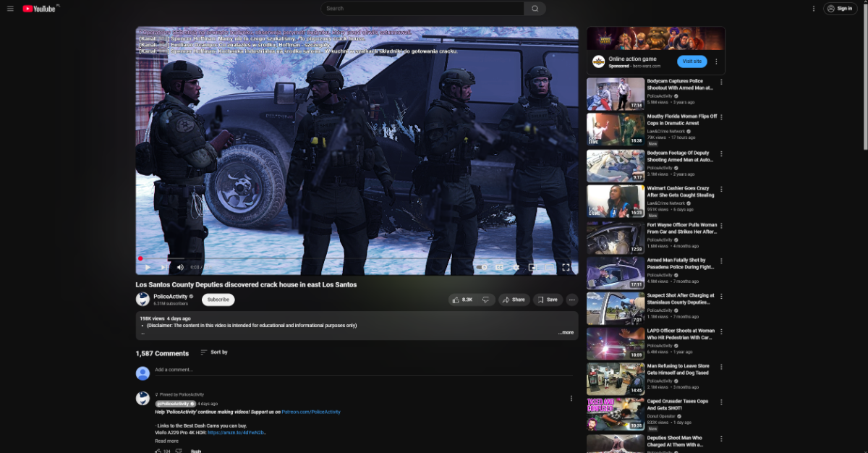Viewport: 868px width, 453px height.
Task: Open options for 'Fort Wayne Officer' video
Action: coord(721,226)
